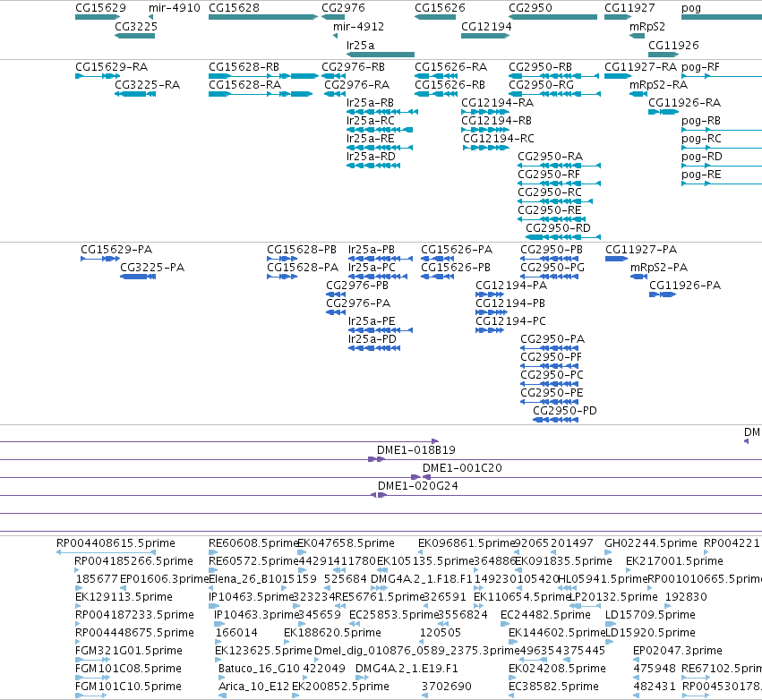This screenshot has width=762, height=700.
Task: Select EST LD15709.5prime
Action: [x=650, y=614]
